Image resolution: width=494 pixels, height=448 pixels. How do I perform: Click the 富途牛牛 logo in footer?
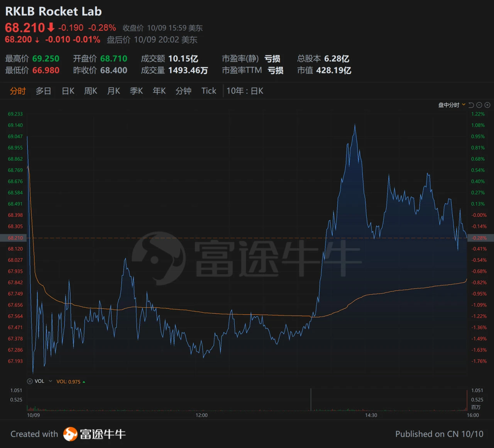pos(95,434)
